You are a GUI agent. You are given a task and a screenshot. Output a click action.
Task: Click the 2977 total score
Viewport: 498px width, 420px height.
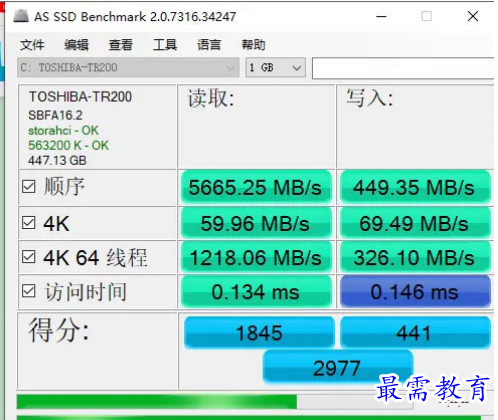click(x=338, y=367)
